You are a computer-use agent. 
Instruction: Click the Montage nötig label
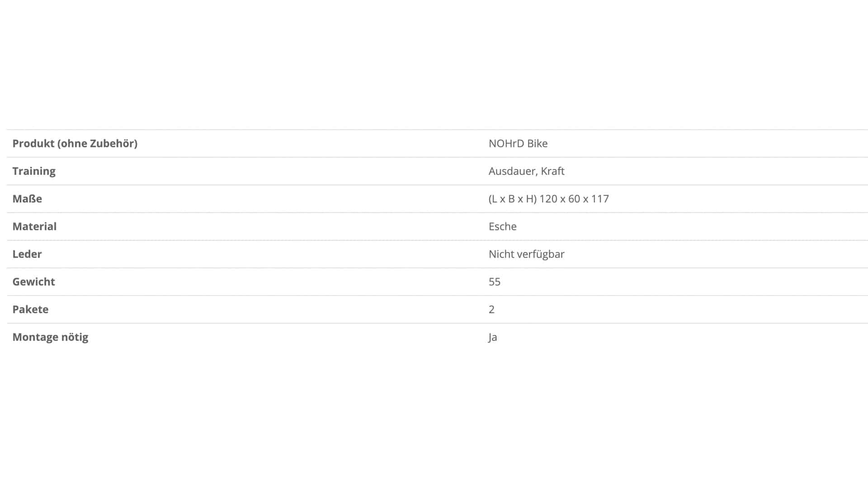pos(50,337)
